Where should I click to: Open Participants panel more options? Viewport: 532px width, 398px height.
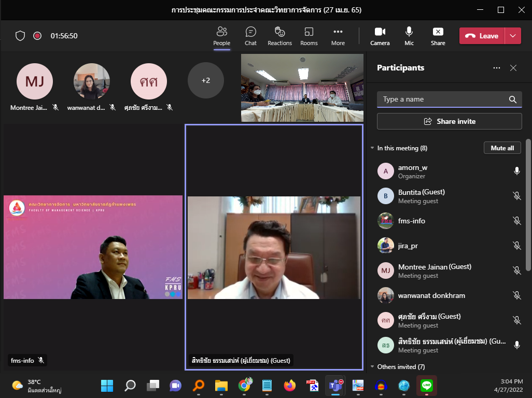click(497, 68)
